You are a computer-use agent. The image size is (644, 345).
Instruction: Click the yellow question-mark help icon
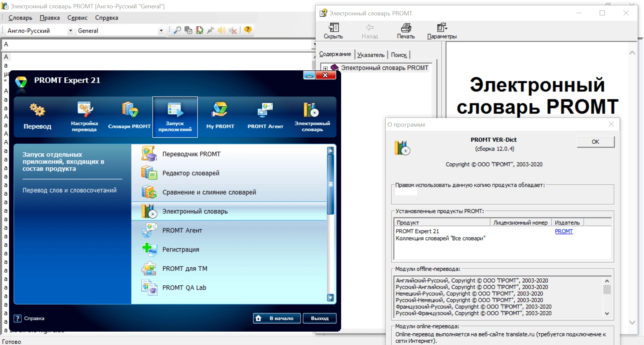coord(248,30)
